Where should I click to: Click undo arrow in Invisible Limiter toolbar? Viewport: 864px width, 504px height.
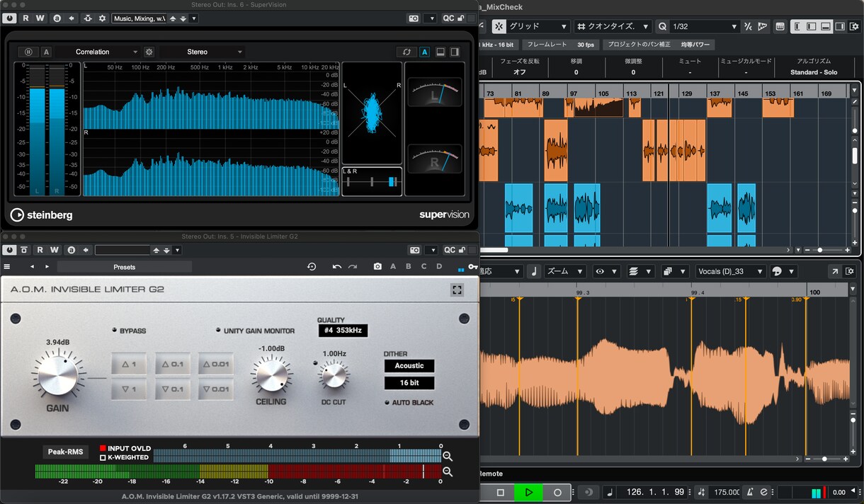337,267
